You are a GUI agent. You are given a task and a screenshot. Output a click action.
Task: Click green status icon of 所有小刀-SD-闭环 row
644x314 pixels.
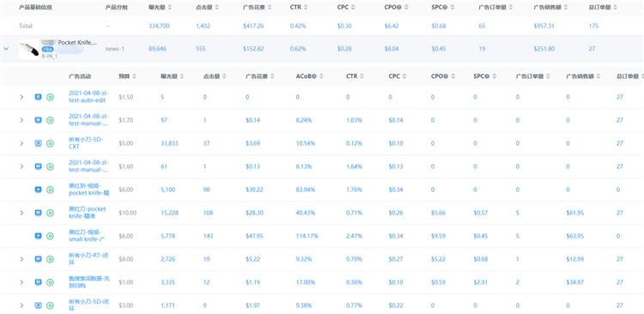pyautogui.click(x=50, y=305)
